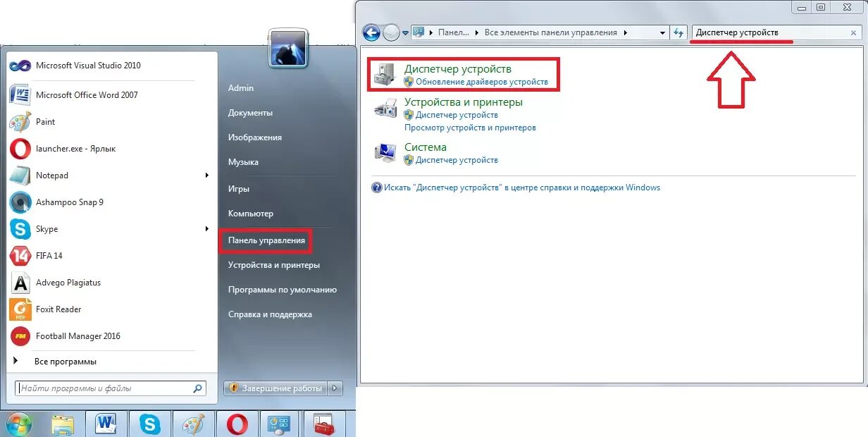The height and width of the screenshot is (437, 868).
Task: Open the Система heading link
Action: (x=426, y=147)
